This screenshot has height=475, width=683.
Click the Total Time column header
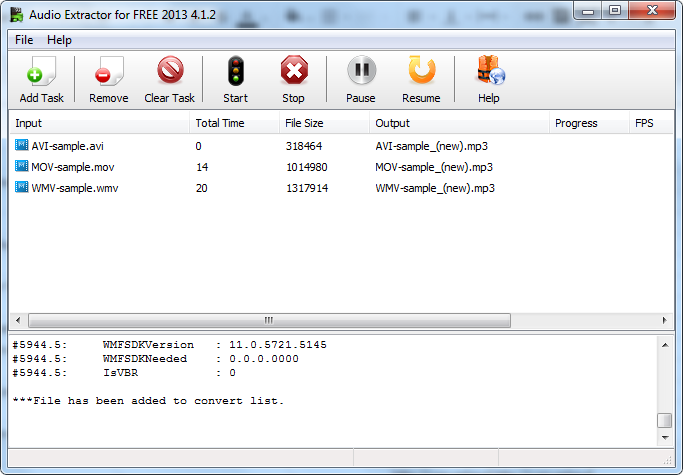pos(234,123)
